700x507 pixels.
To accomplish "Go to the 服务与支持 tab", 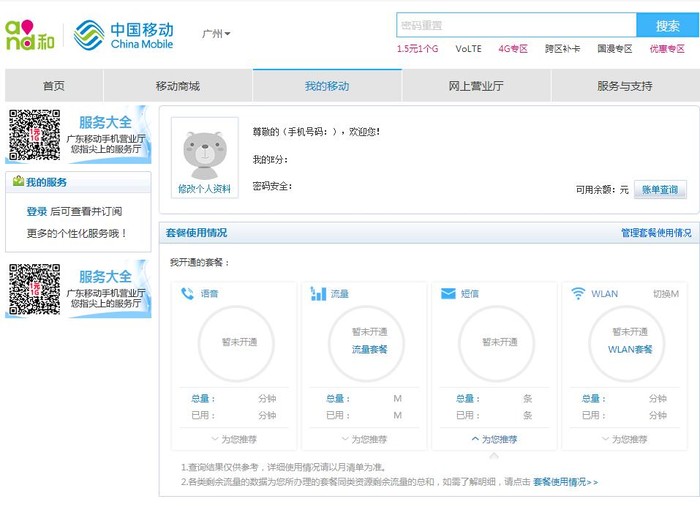I will (625, 86).
